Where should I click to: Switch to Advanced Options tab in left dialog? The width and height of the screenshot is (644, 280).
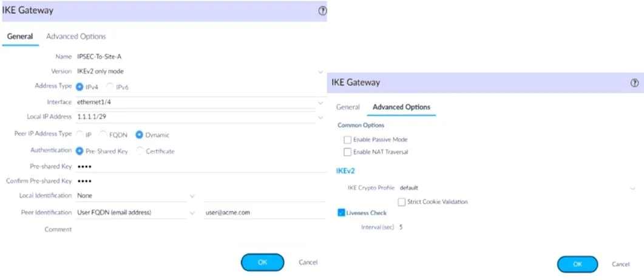click(x=76, y=36)
